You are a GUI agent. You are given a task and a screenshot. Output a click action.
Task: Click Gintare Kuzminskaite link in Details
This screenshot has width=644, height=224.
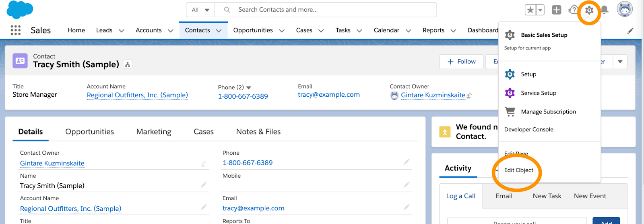[52, 163]
